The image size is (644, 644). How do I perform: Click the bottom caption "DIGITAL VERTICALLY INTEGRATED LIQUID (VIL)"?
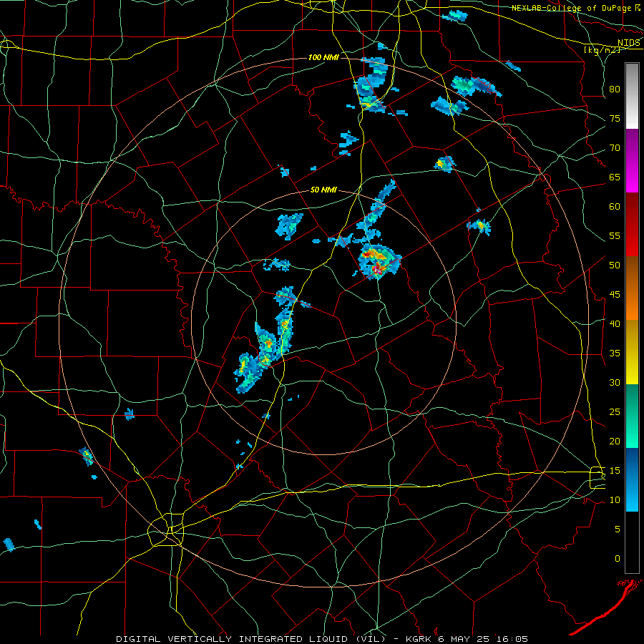coord(250,639)
